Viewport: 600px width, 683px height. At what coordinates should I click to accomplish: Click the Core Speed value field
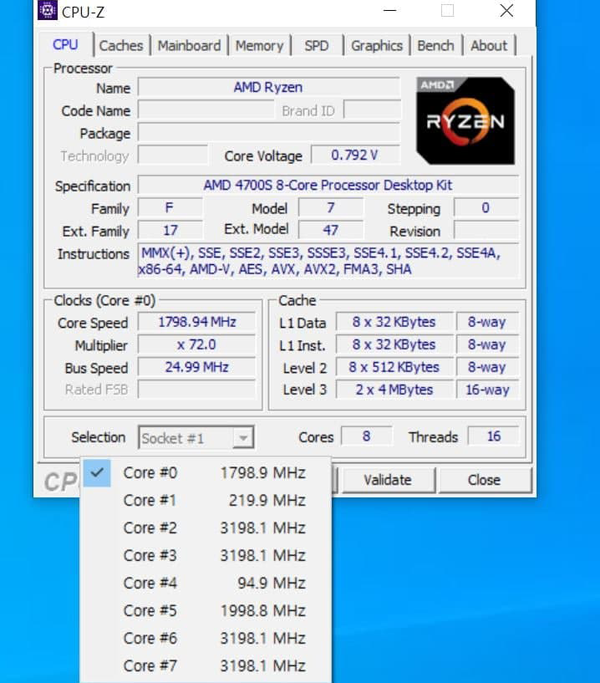tap(196, 323)
